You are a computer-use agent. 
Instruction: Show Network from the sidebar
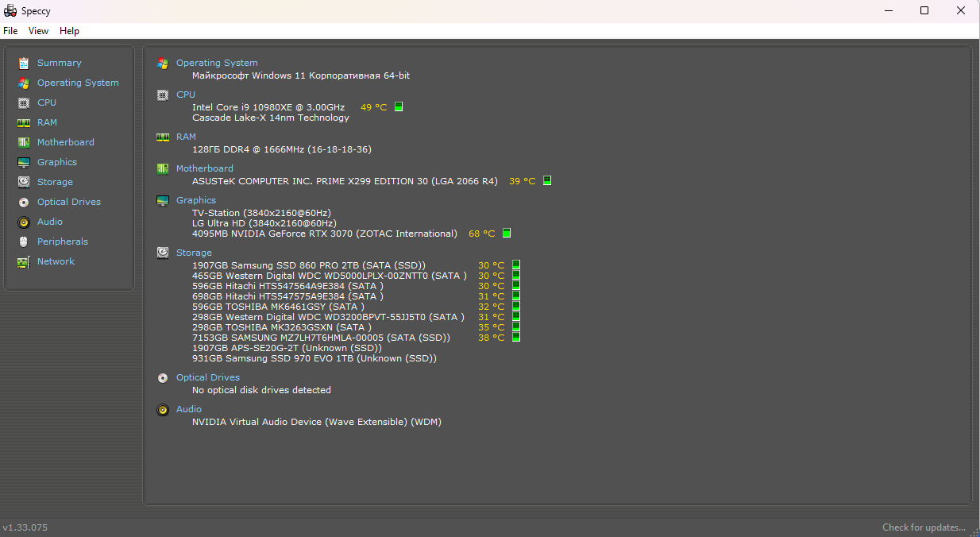[x=56, y=261]
